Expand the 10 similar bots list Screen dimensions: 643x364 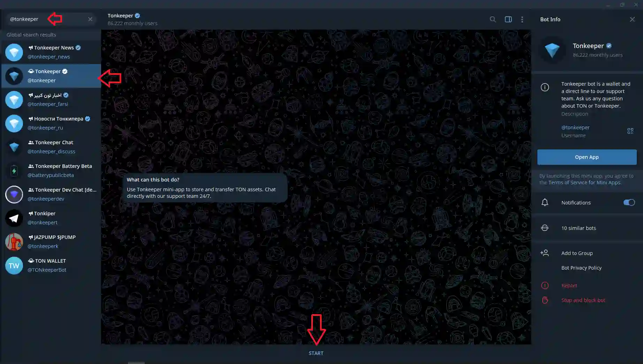pos(579,228)
